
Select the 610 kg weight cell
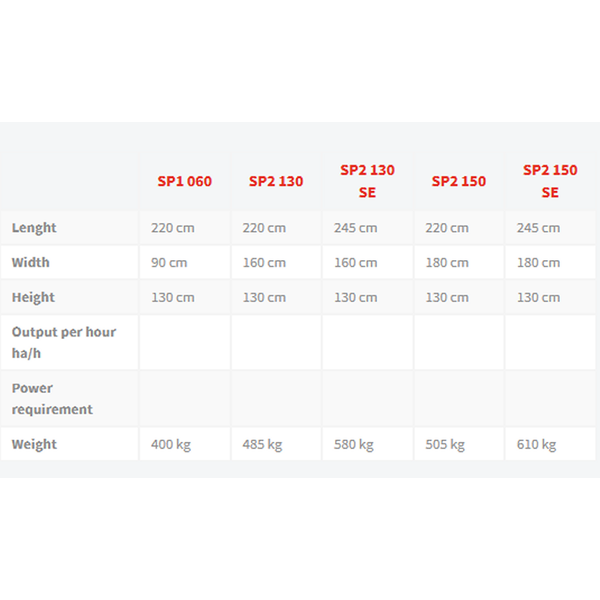[x=550, y=444]
